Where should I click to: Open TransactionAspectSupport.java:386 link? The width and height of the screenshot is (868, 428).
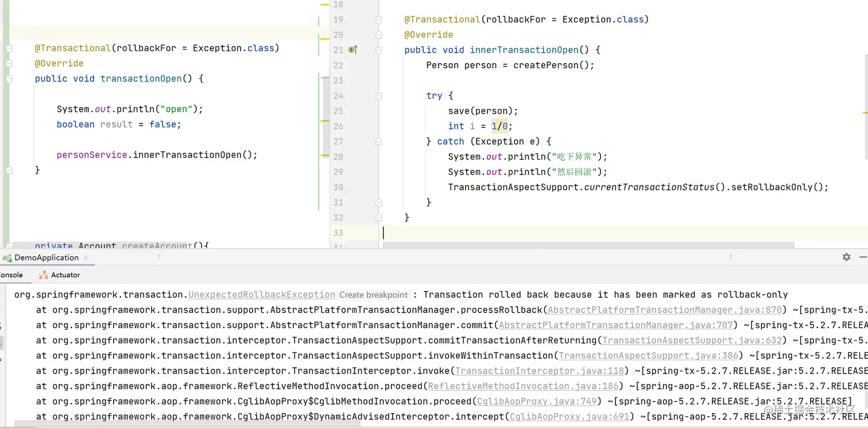(649, 356)
